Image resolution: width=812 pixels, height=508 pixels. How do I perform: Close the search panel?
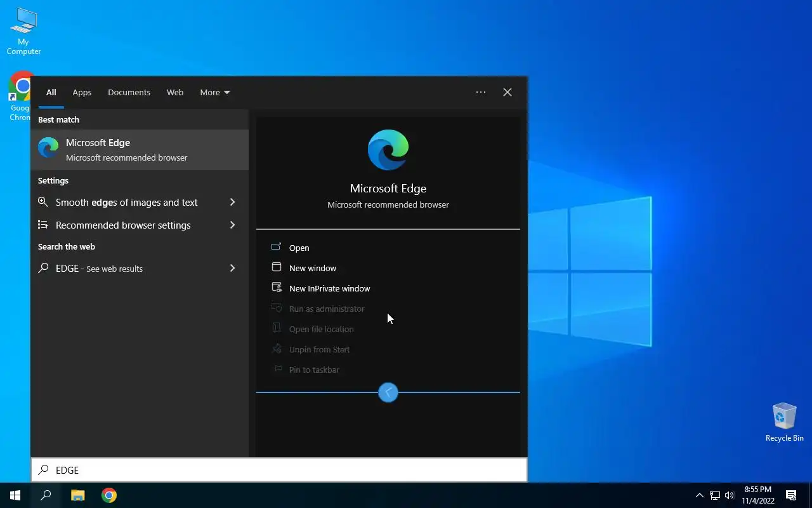coord(507,92)
